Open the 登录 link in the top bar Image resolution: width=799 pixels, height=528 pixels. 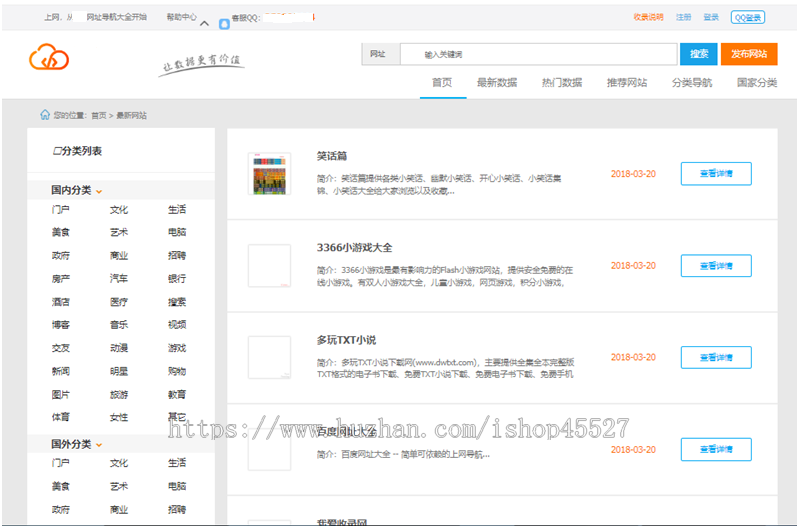(x=711, y=17)
